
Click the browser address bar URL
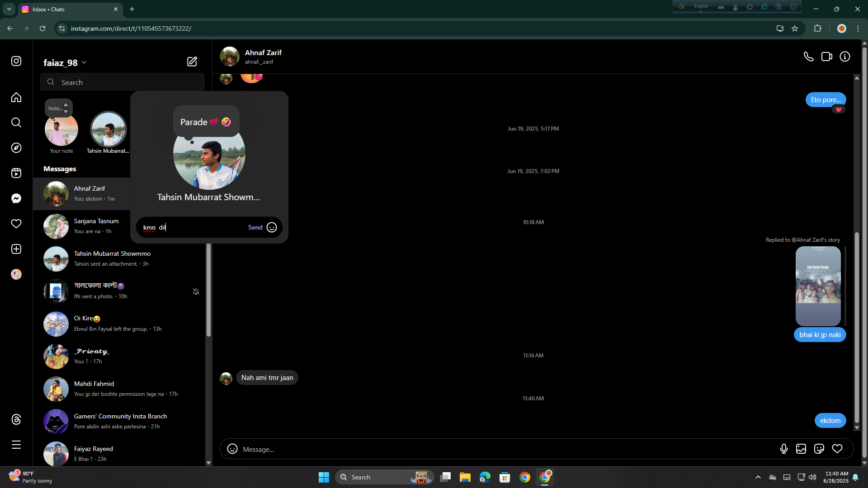(x=131, y=28)
